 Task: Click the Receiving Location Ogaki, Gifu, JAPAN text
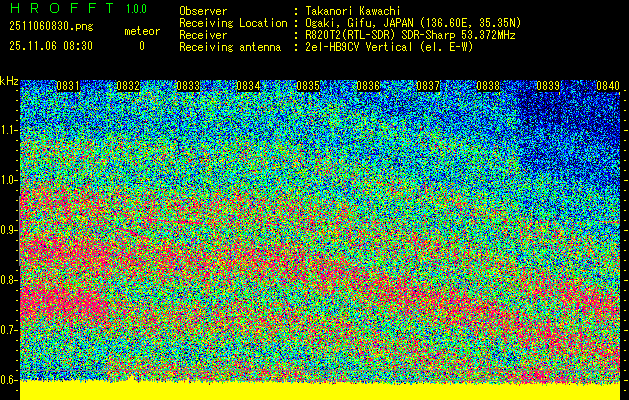[x=413, y=23]
